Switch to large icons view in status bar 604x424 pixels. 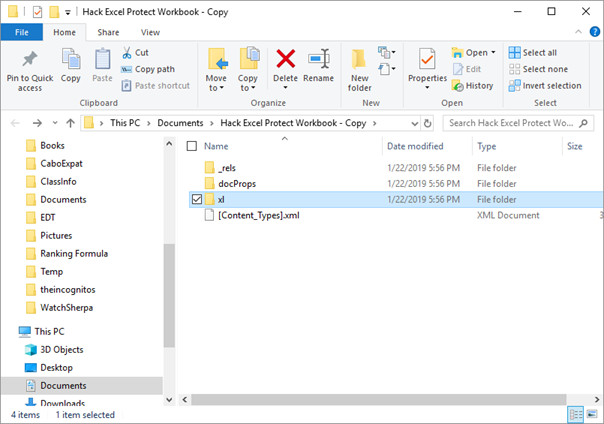pyautogui.click(x=592, y=414)
